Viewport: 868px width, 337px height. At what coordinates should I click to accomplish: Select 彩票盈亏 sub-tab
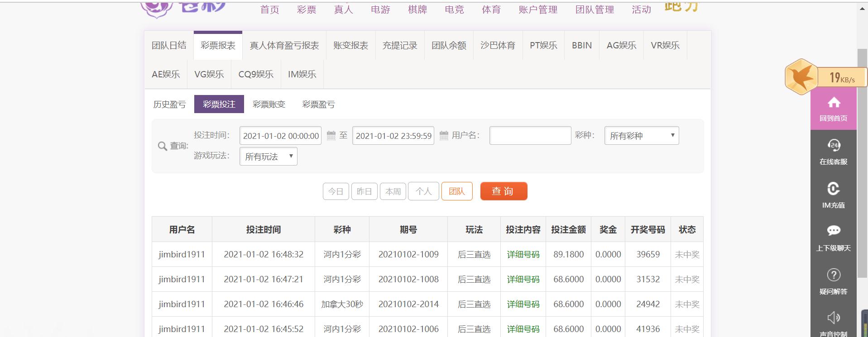click(x=319, y=104)
